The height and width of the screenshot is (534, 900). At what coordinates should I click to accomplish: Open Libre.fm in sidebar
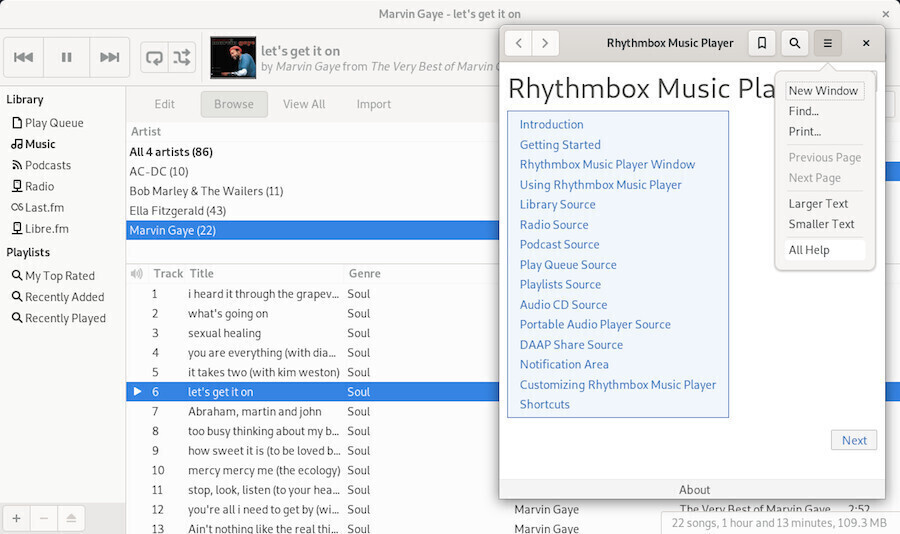pyautogui.click(x=40, y=229)
